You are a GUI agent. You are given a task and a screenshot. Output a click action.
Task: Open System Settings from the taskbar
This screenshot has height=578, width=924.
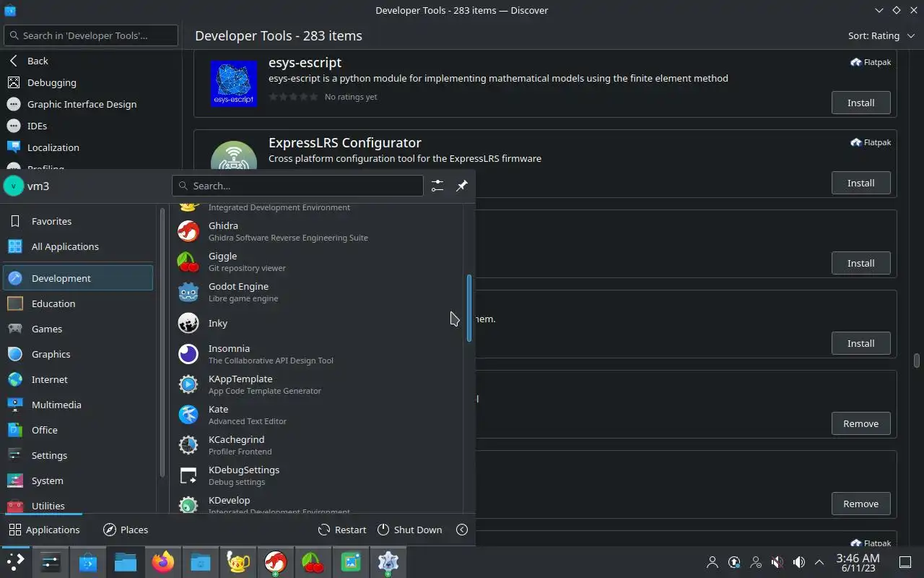[51, 561]
